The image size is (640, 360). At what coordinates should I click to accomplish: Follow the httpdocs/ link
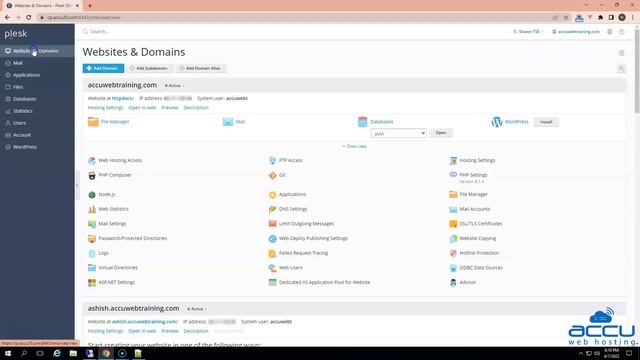tap(122, 98)
